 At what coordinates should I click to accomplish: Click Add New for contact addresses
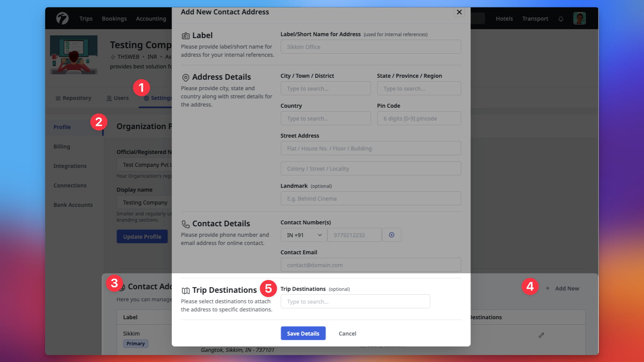click(562, 288)
